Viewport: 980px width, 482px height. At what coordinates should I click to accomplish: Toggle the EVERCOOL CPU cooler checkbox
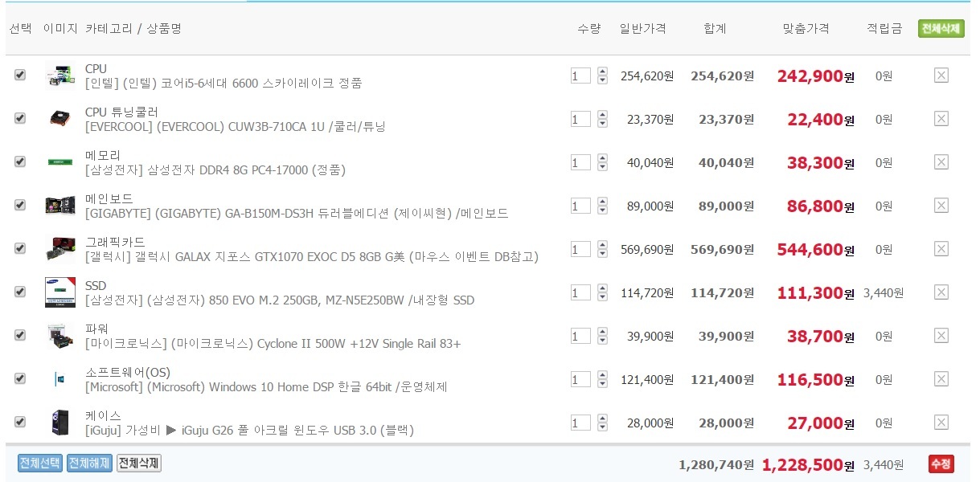[20, 118]
